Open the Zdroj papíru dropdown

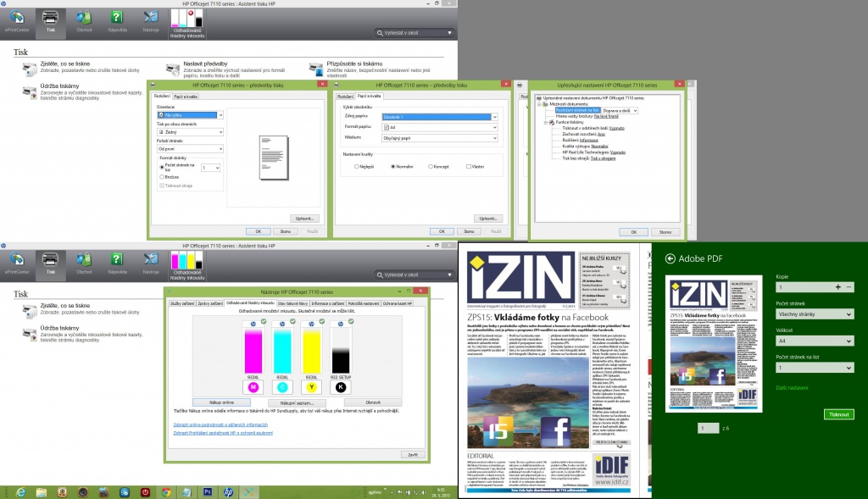(440, 117)
